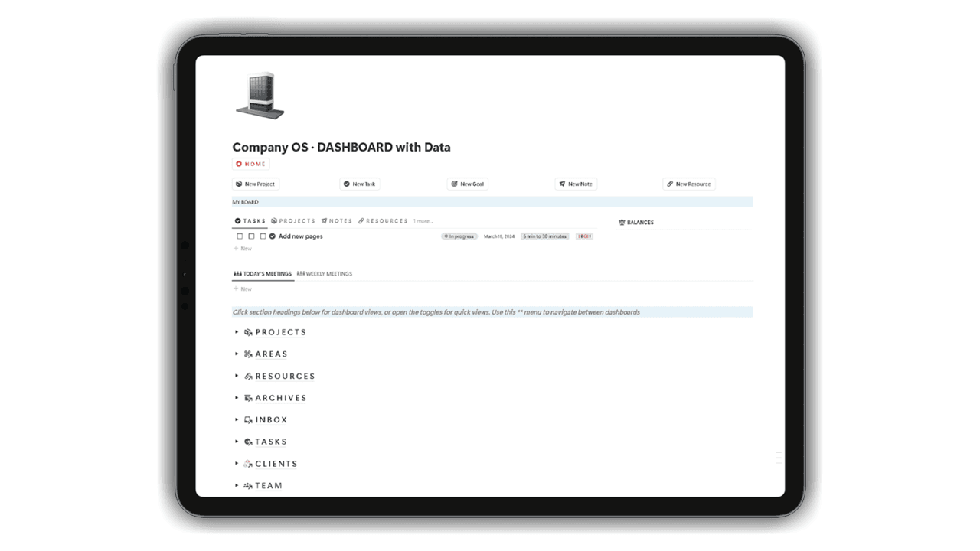Click the Inbox section heading icon

[x=248, y=420]
